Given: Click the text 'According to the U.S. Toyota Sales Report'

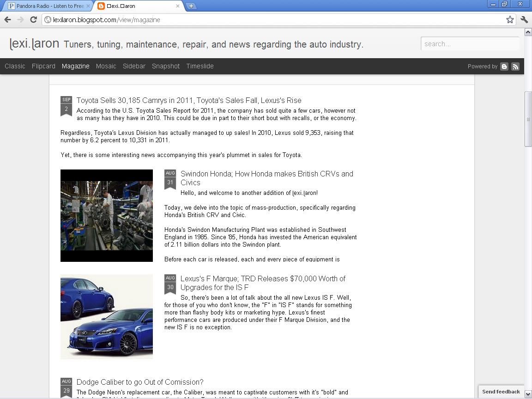Looking at the screenshot, I should 217,115.
